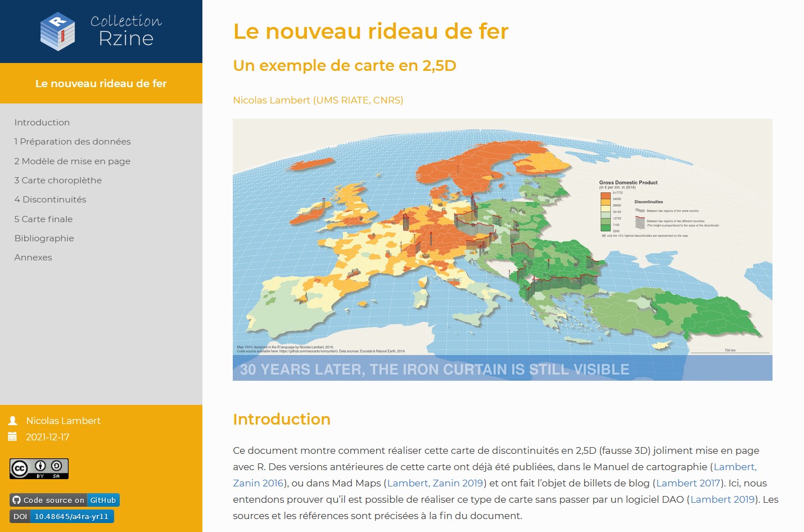This screenshot has height=532, width=804.
Task: Navigate to 3 Carte choroplèthe section
Action: point(58,181)
